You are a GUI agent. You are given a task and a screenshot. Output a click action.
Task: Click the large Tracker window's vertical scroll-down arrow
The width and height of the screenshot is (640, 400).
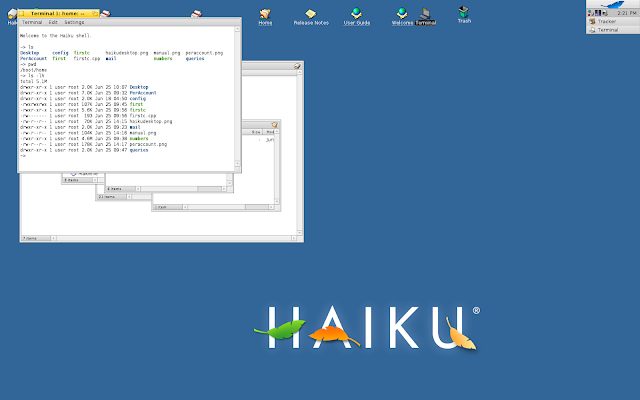click(x=300, y=233)
